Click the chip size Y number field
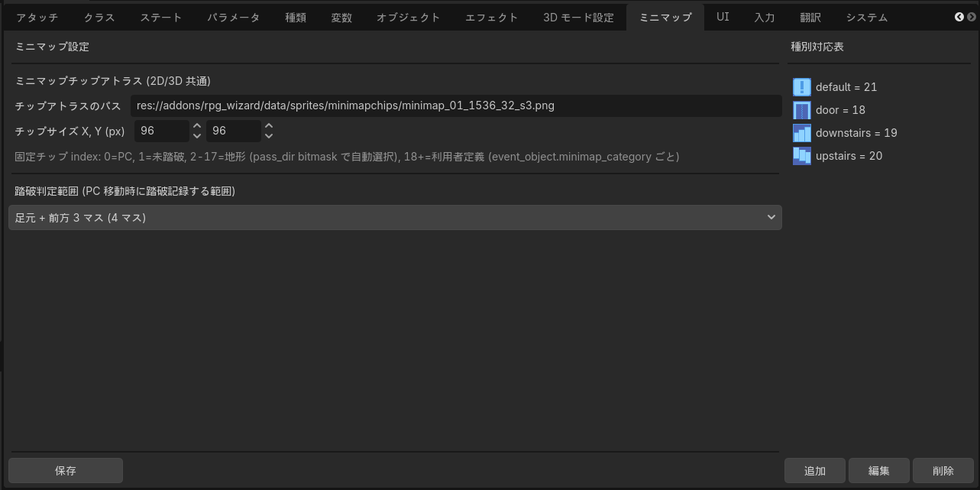The image size is (980, 490). [x=234, y=131]
